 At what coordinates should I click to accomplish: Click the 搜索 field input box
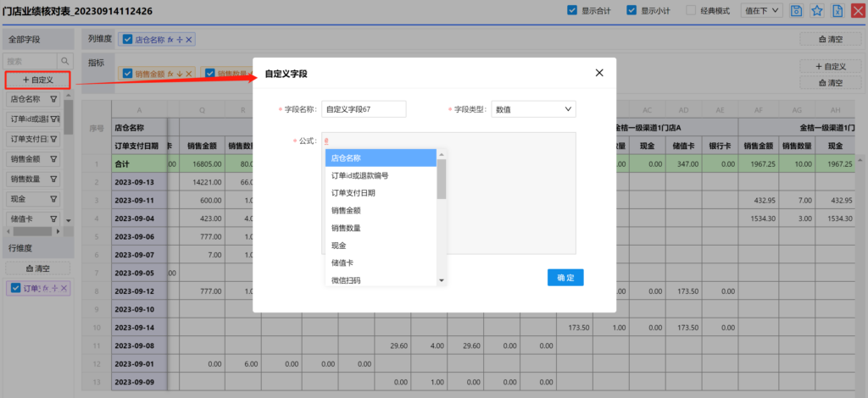(31, 61)
